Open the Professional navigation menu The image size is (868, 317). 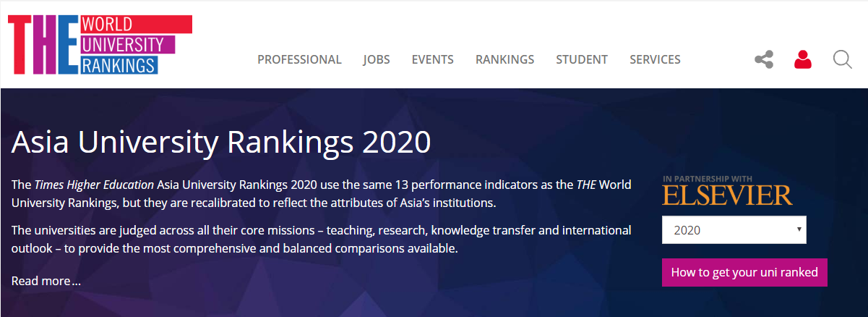pos(299,59)
